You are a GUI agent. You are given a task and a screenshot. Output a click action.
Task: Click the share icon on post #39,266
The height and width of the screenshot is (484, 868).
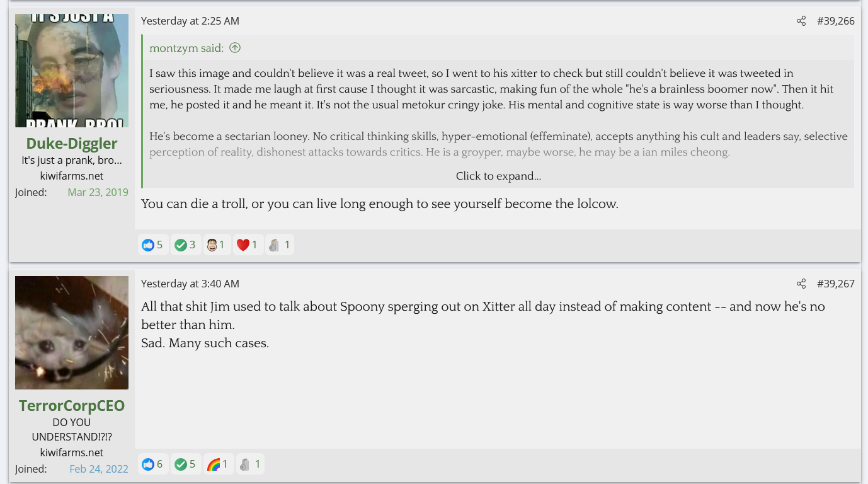pyautogui.click(x=801, y=21)
